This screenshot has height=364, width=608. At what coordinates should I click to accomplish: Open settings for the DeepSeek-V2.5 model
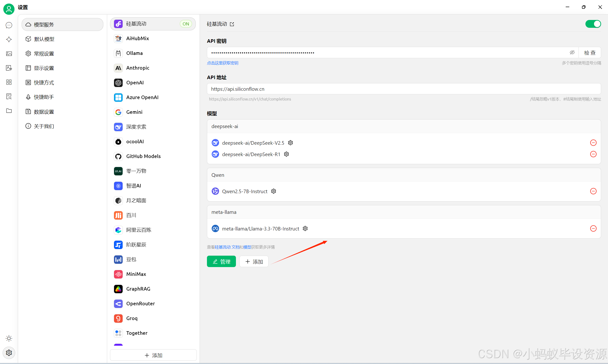290,143
